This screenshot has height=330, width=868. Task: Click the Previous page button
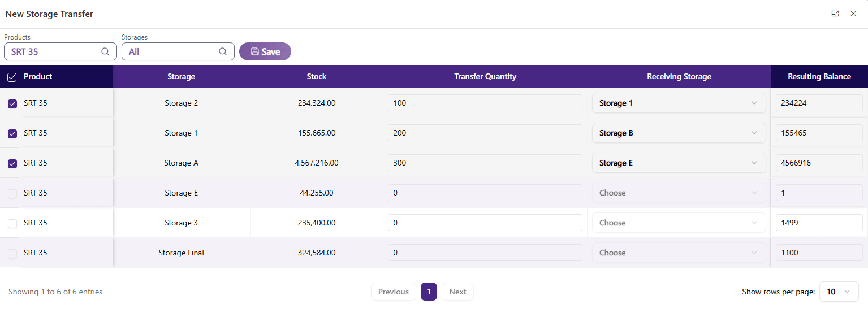393,292
